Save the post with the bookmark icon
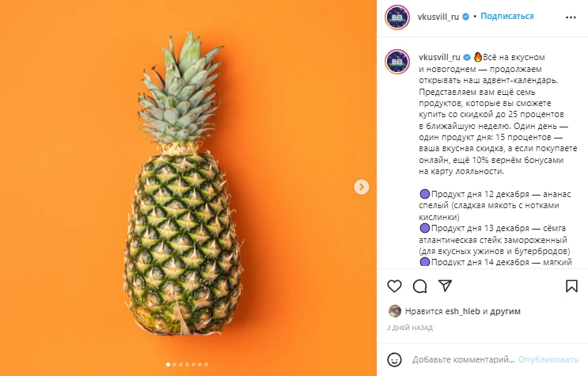 571,287
